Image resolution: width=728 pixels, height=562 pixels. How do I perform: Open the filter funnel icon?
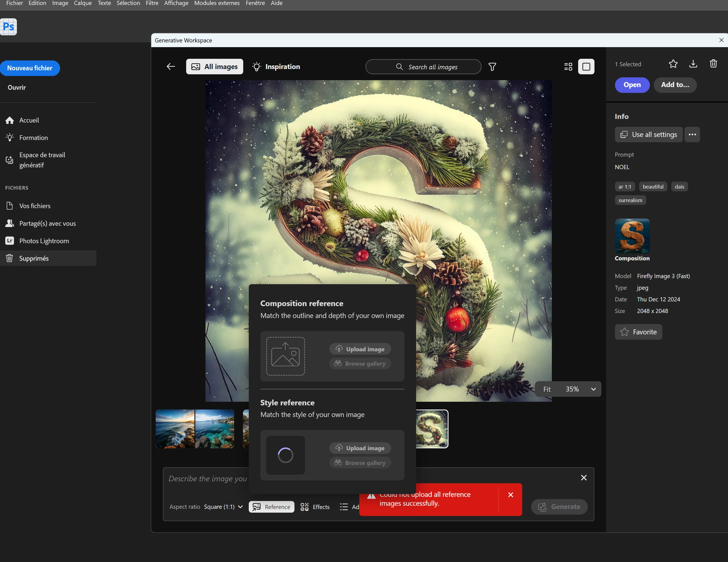pyautogui.click(x=492, y=67)
